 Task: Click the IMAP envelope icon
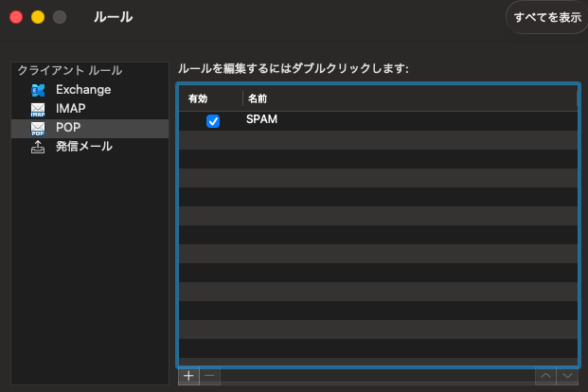[x=38, y=109]
